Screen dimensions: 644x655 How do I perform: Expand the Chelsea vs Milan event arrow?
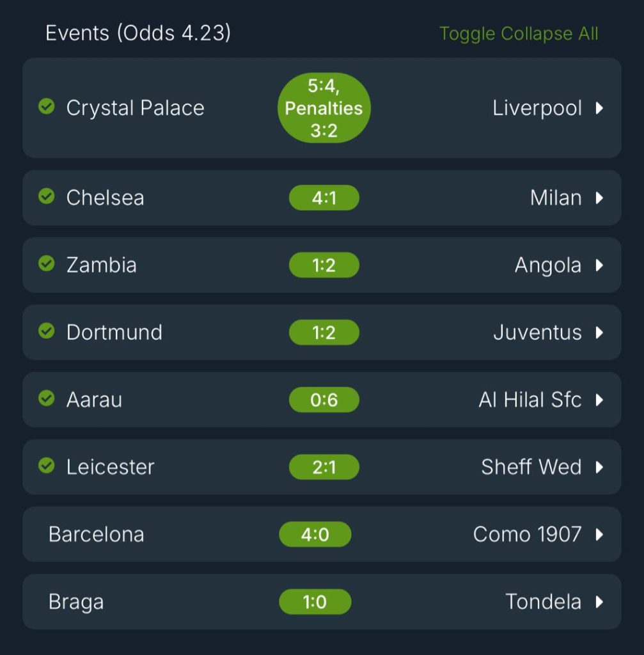(599, 198)
